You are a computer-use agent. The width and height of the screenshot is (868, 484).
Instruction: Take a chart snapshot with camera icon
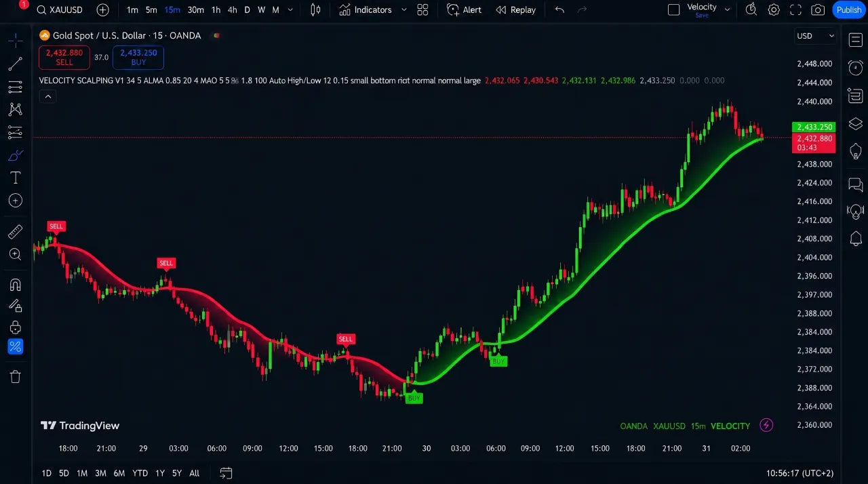tap(818, 10)
